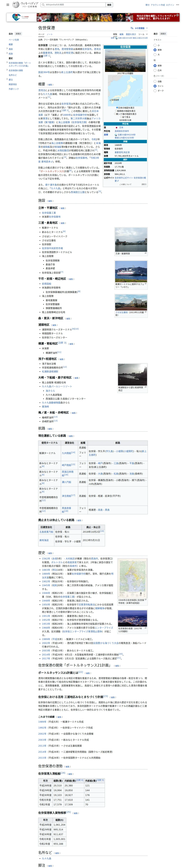Switch to the ノート tab
The image size is (186, 868).
click(x=50, y=34)
